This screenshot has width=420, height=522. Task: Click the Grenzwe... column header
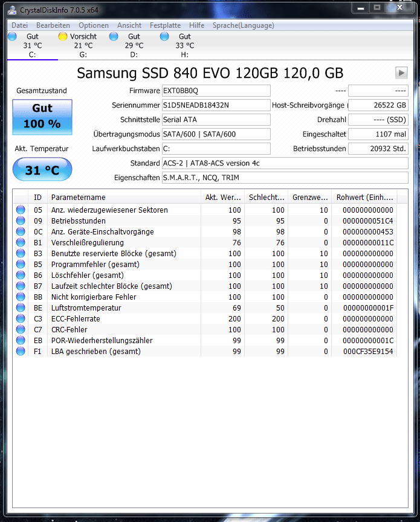[x=310, y=197]
